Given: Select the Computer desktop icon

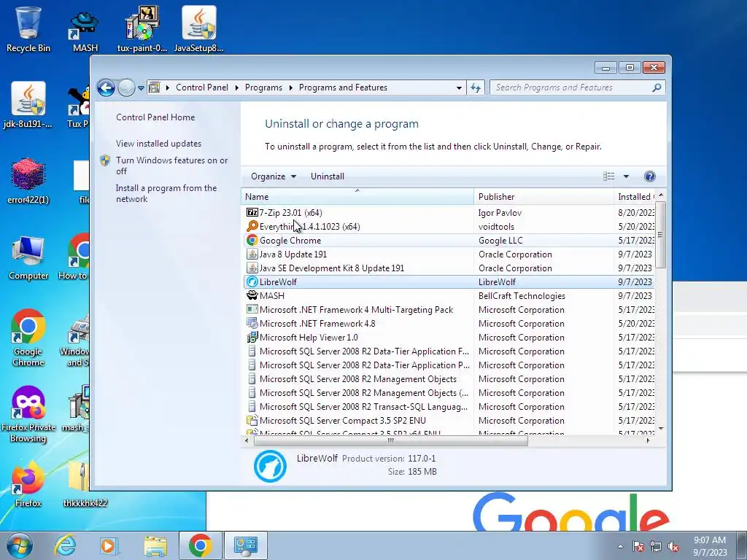Looking at the screenshot, I should 28,257.
